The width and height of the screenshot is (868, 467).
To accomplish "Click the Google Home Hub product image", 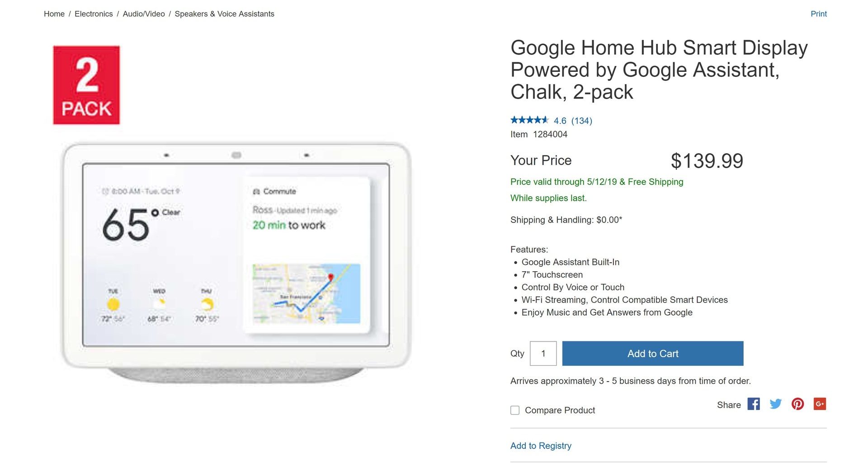I will click(x=236, y=262).
